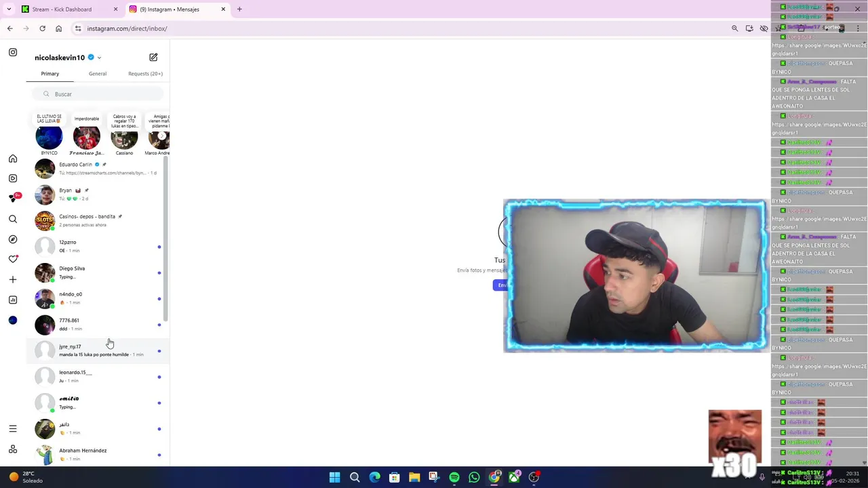Open chat with Abraham Hernández
Viewport: 868px width, 488px height.
pos(98,454)
